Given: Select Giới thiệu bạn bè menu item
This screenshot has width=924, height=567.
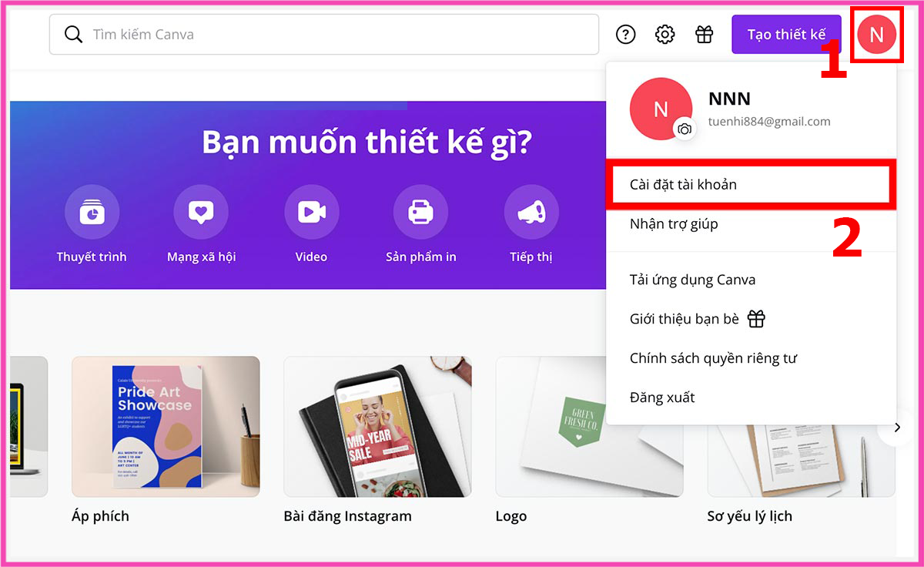Looking at the screenshot, I should [x=751, y=319].
